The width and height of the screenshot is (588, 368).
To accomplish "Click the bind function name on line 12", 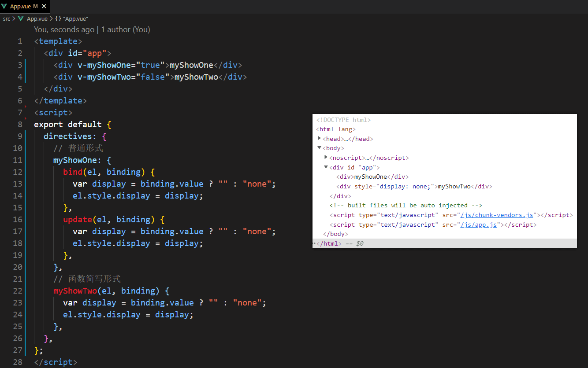I will (73, 172).
